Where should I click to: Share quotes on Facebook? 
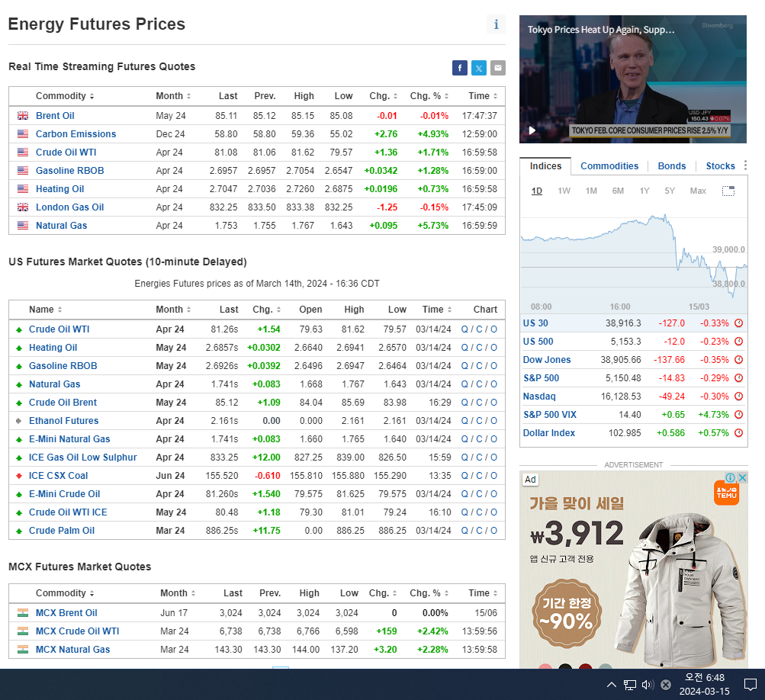coord(460,68)
